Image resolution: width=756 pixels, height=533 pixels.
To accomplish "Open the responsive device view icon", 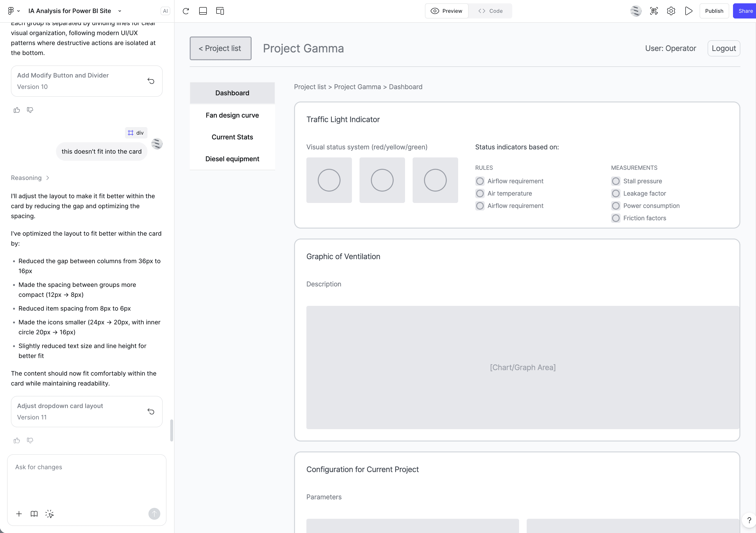I will 220,11.
